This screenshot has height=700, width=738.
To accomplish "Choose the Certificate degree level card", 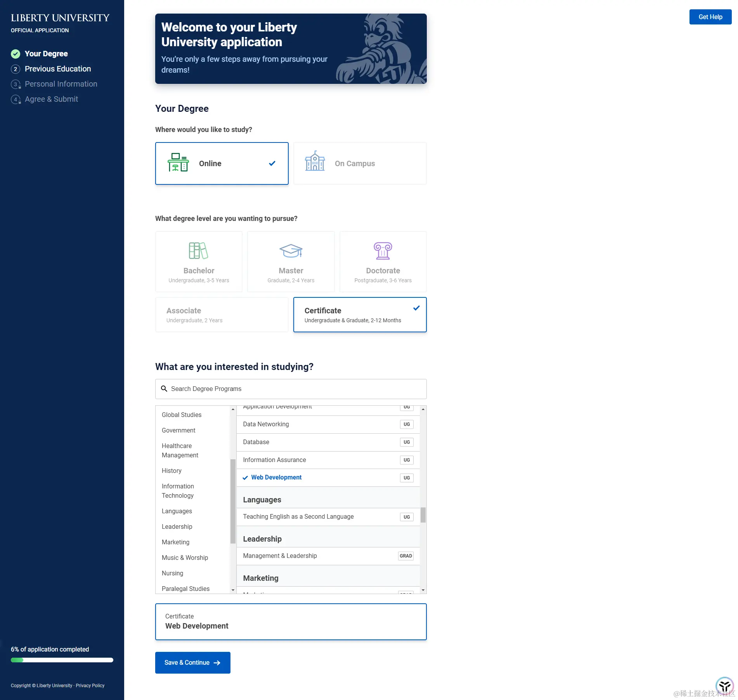I will tap(360, 314).
